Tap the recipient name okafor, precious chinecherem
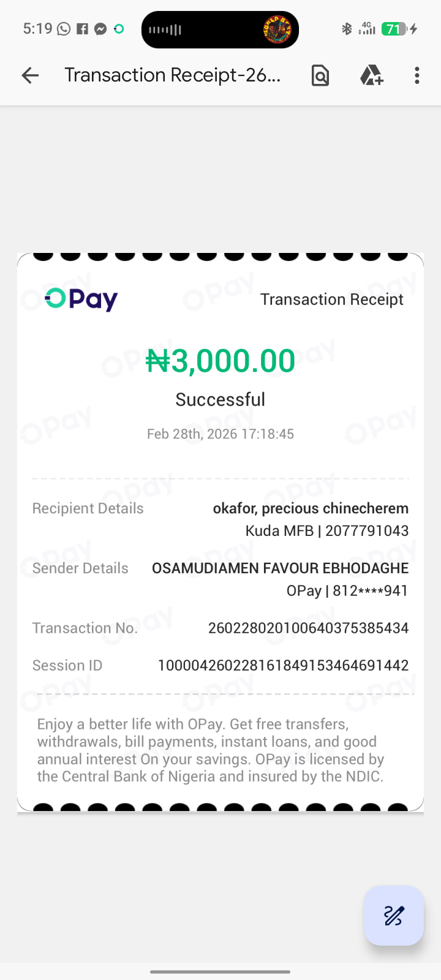Viewport: 441px width, 980px height. point(311,508)
